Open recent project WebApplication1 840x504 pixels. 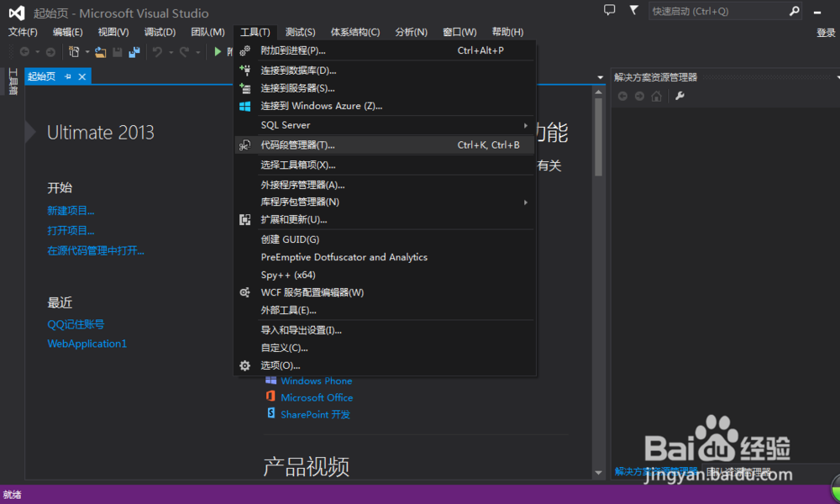[x=87, y=344]
